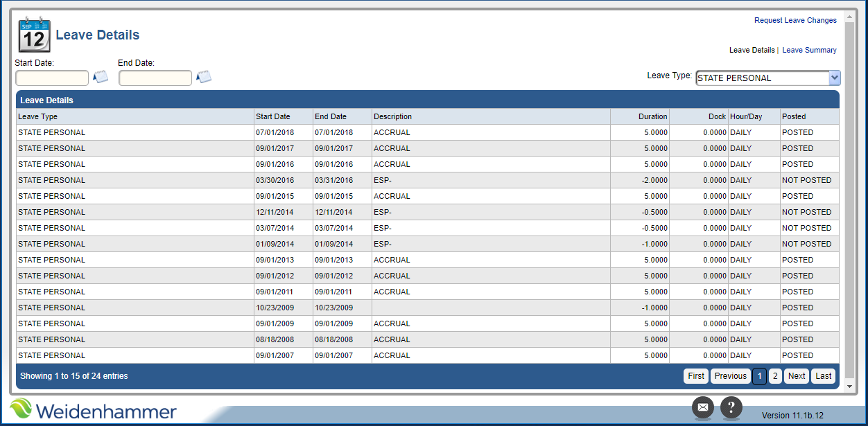Image resolution: width=868 pixels, height=426 pixels.
Task: Click the Weidenhammer logo
Action: (x=94, y=410)
